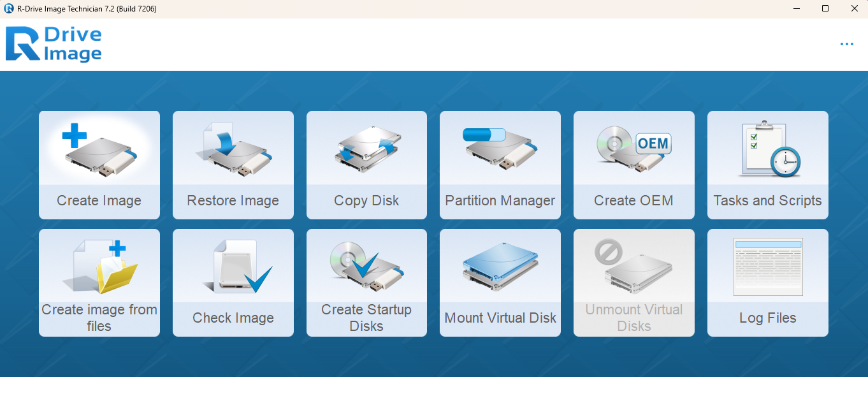868x410 pixels.
Task: Start the Copy Disk function
Action: click(x=366, y=165)
